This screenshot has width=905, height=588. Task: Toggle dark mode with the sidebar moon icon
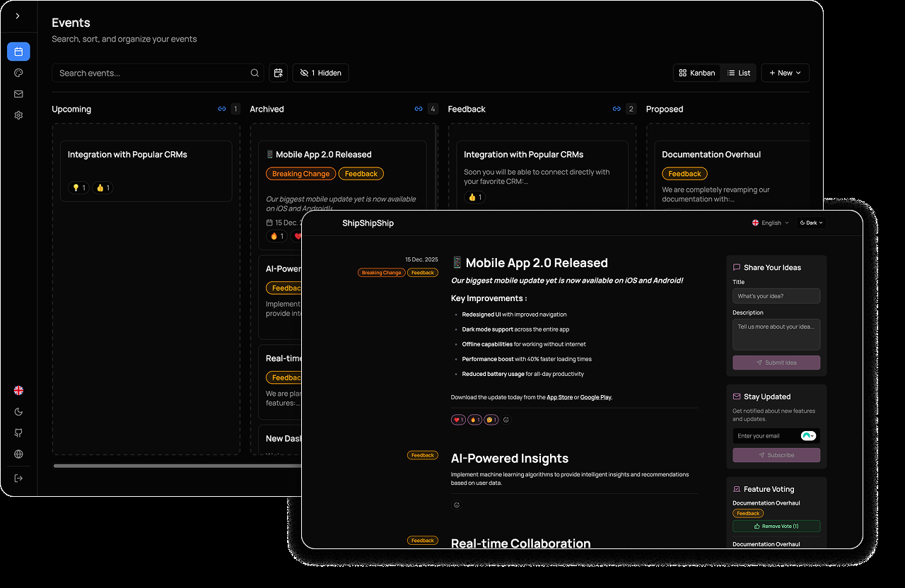pyautogui.click(x=18, y=411)
